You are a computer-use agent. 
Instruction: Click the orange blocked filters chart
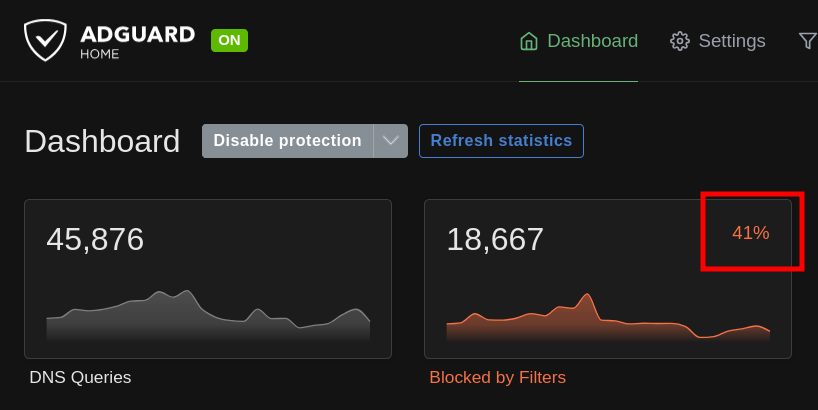pyautogui.click(x=608, y=318)
